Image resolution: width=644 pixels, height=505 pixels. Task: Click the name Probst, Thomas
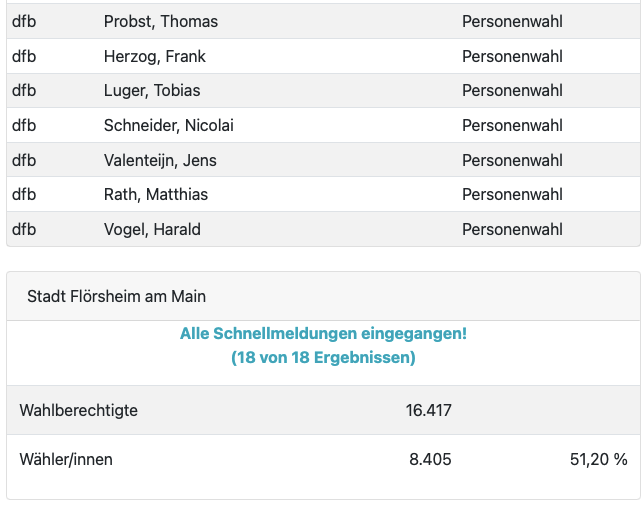coord(160,22)
